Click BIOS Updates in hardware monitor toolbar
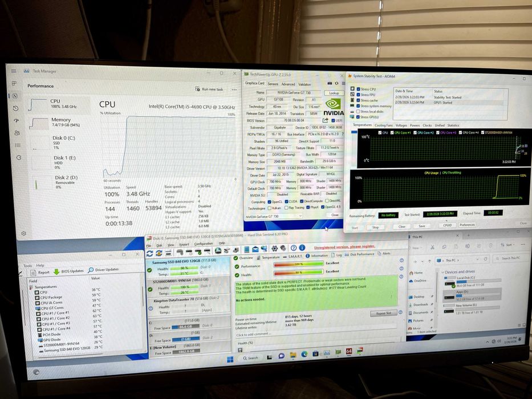532x399 pixels. (x=69, y=271)
